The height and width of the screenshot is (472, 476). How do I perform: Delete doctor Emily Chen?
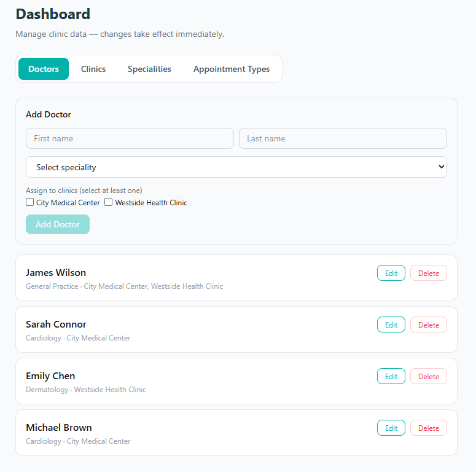(x=428, y=376)
